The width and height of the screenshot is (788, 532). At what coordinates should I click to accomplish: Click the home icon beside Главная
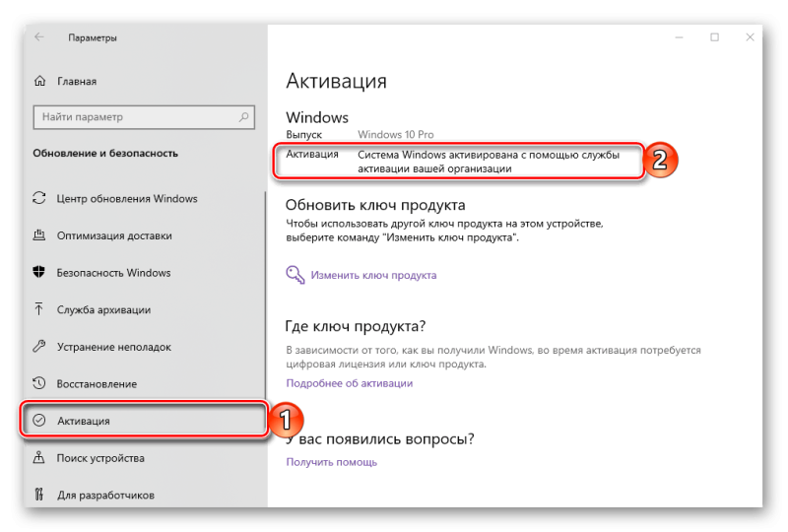(39, 81)
